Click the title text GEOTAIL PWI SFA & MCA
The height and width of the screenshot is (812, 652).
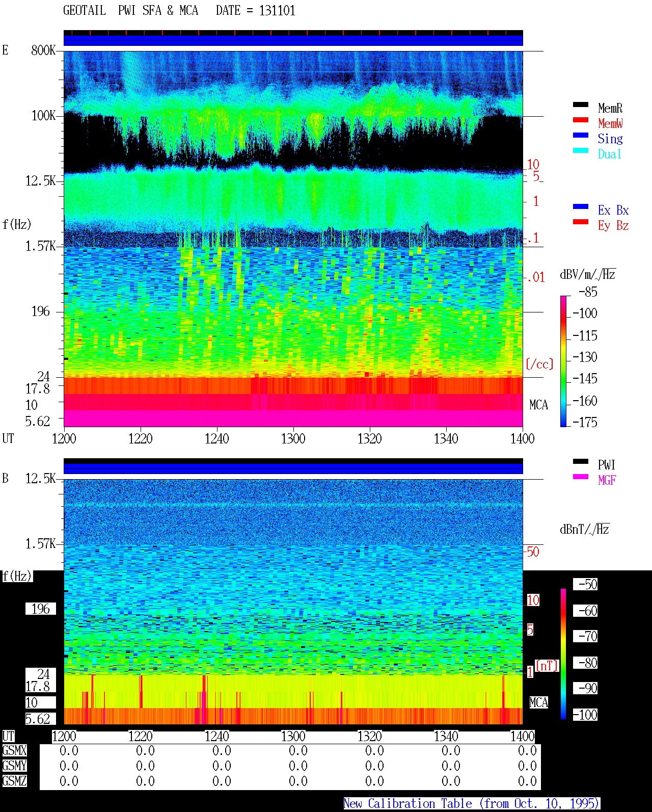(130, 11)
